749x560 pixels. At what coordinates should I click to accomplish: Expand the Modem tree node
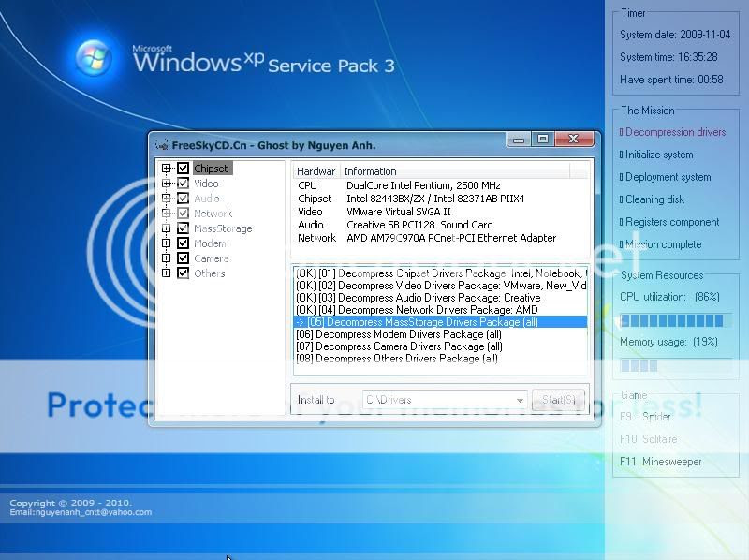pos(166,243)
